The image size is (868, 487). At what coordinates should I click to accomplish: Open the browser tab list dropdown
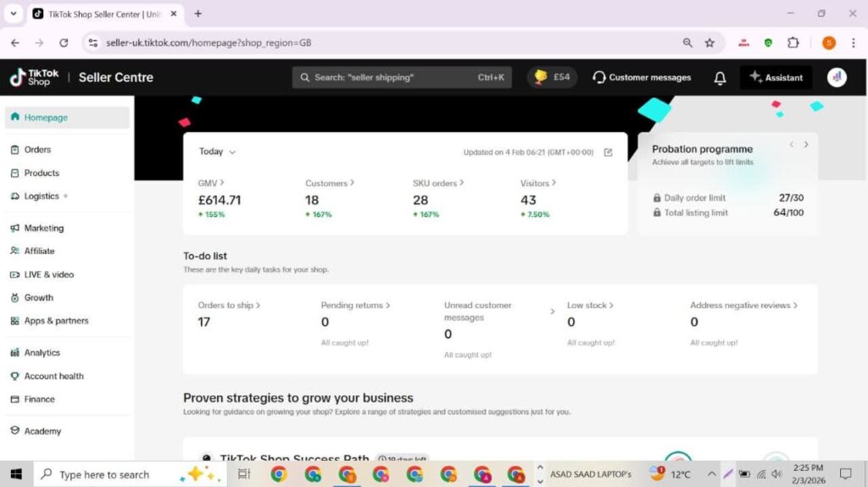pos(13,14)
